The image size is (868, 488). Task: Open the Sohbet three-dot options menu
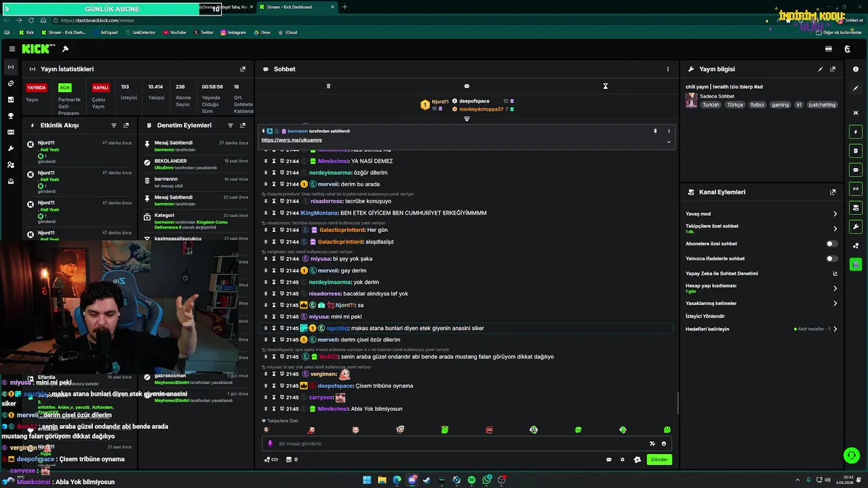click(x=667, y=69)
